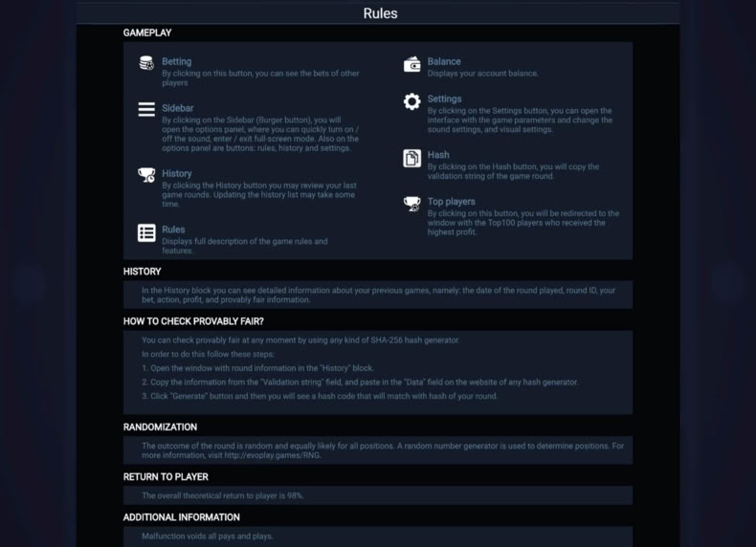The image size is (756, 547).
Task: Click the evoplay.games/RNG link text
Action: tap(273, 455)
